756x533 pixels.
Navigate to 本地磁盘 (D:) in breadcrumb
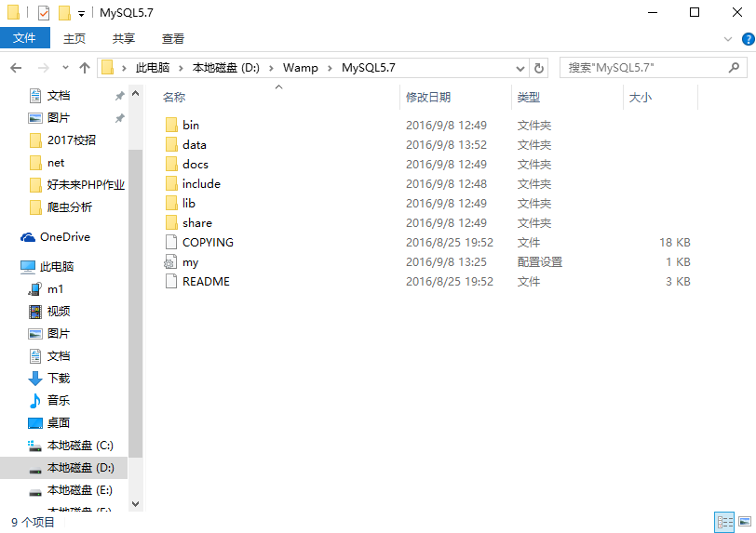pos(225,68)
